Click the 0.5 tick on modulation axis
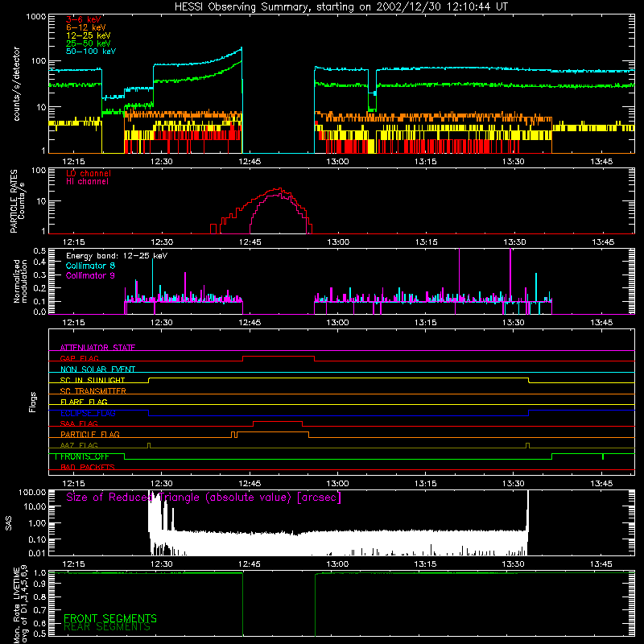The height and width of the screenshot is (644, 644). (39, 250)
